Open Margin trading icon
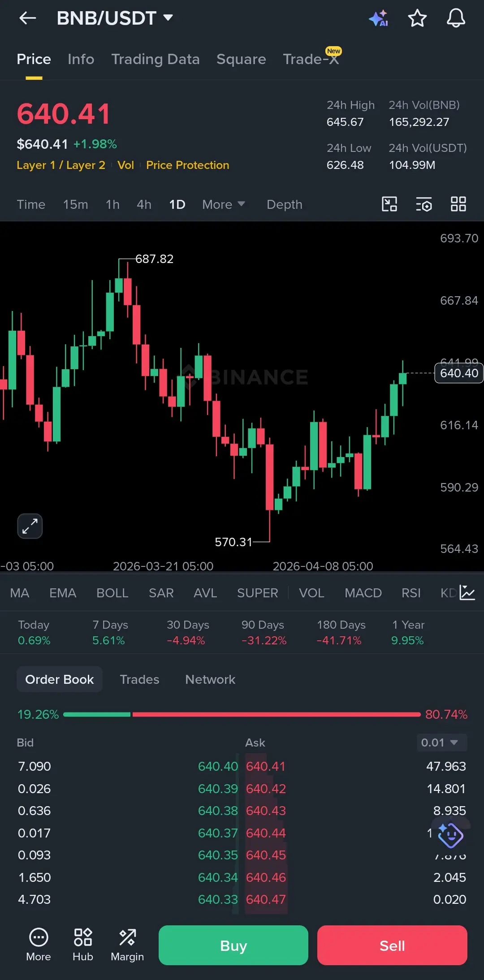Viewport: 484px width, 980px height. tap(127, 945)
